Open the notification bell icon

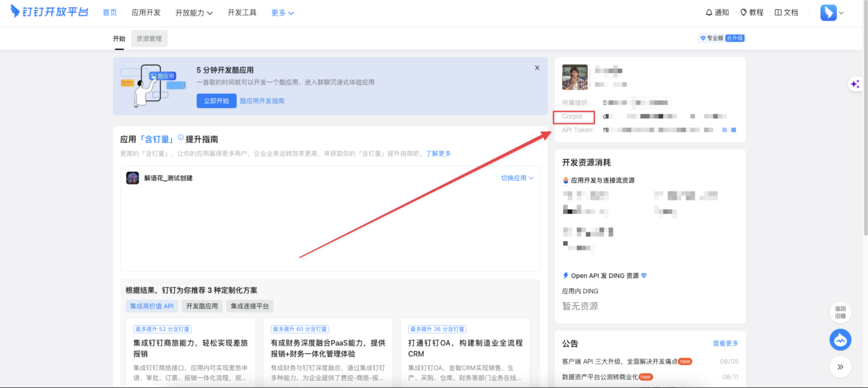point(709,13)
